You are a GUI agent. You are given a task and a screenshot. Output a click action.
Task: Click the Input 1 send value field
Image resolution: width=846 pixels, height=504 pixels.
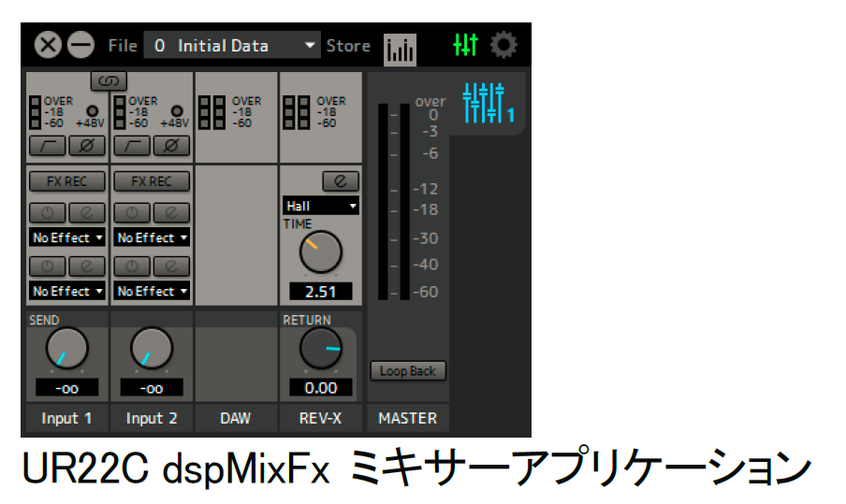[x=66, y=388]
